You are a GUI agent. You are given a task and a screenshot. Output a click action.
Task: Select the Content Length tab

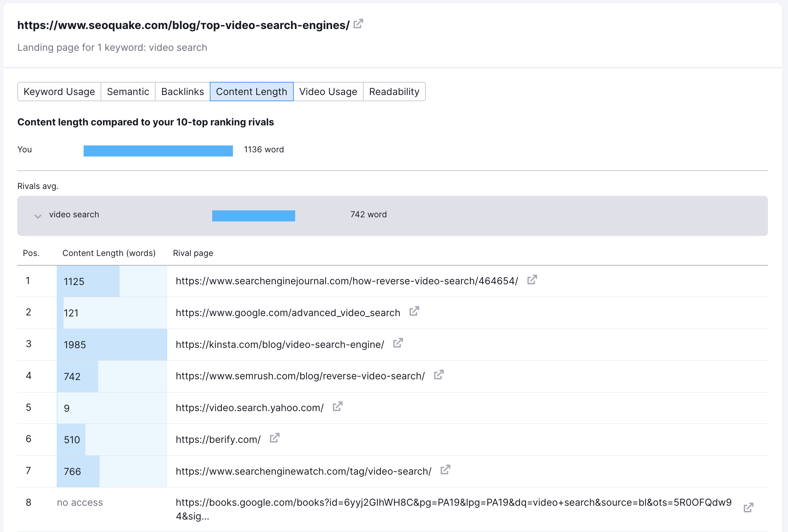click(251, 92)
